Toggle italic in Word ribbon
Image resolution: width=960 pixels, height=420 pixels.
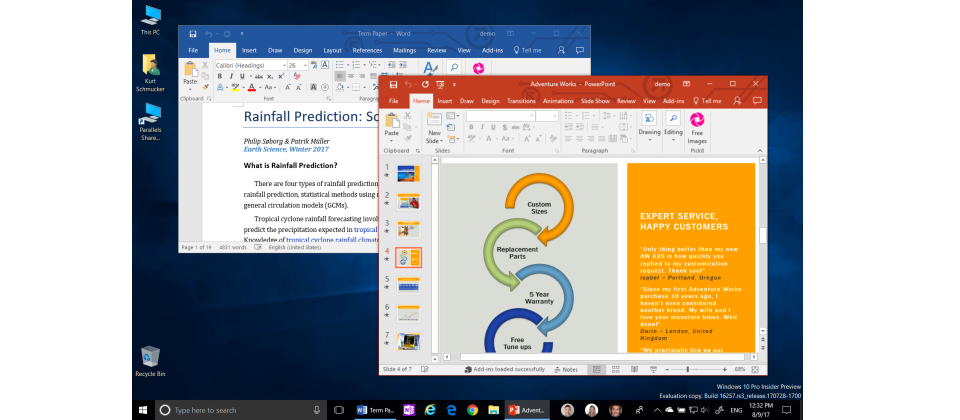pyautogui.click(x=231, y=76)
